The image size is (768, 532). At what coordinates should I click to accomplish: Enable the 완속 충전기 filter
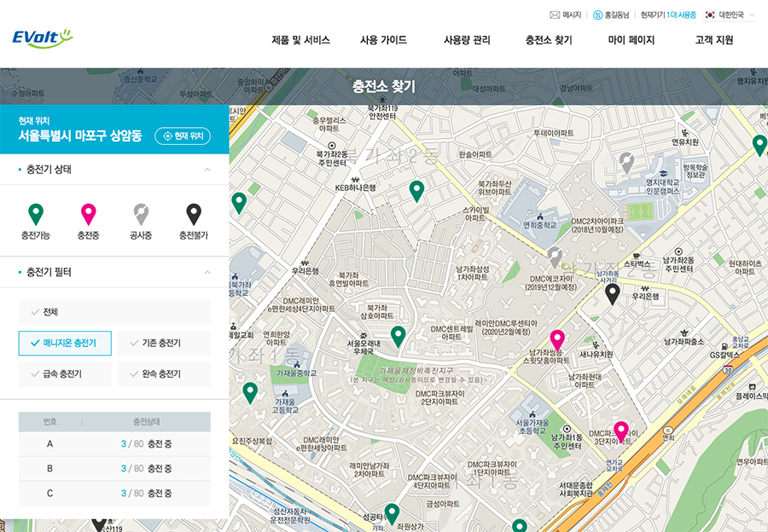164,374
